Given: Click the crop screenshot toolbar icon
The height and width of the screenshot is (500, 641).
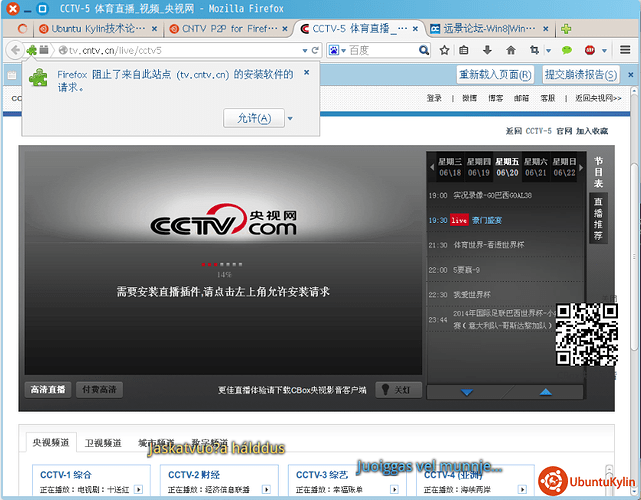Looking at the screenshot, I should coord(534,50).
